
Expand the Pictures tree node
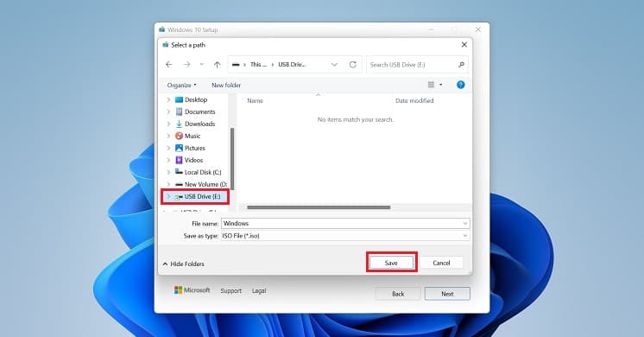168,148
